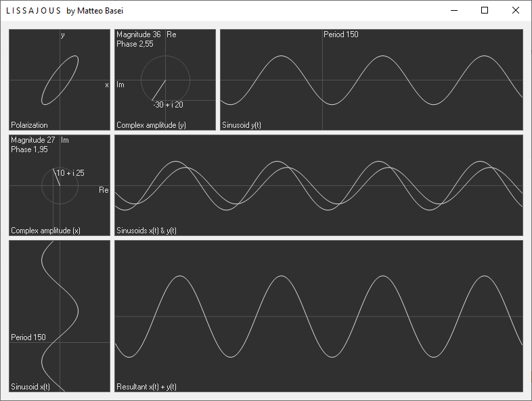Click 'Phase 1,95' value text
The image size is (532, 401).
(x=29, y=149)
